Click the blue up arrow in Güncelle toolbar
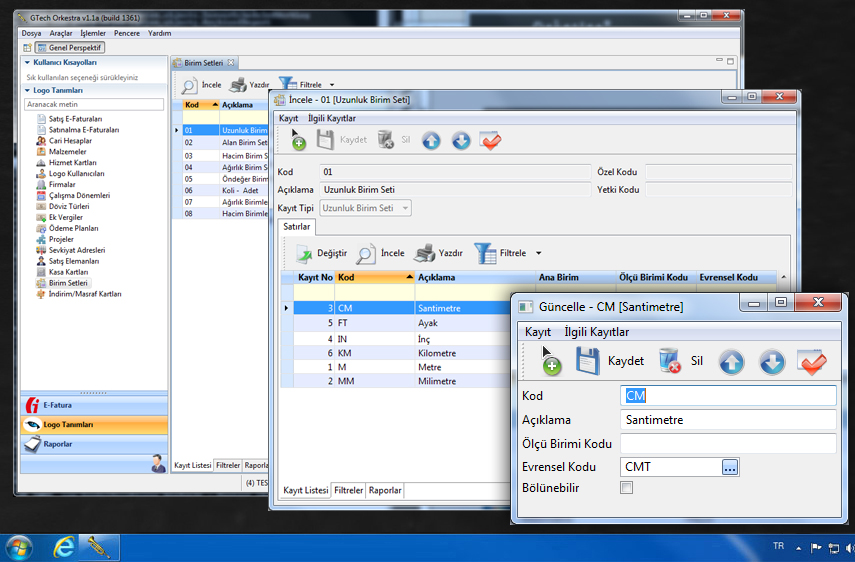The width and height of the screenshot is (855, 562). (x=732, y=362)
